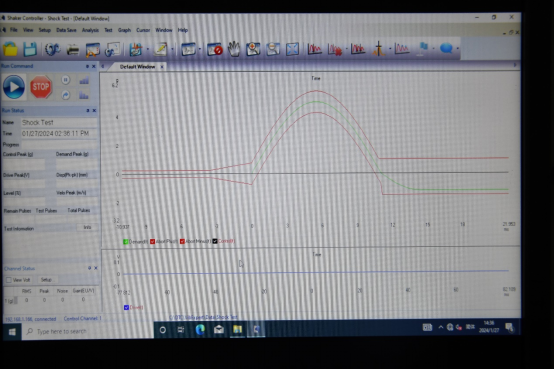Open the notification center in the system tray
The image size is (554, 370).
[509, 328]
